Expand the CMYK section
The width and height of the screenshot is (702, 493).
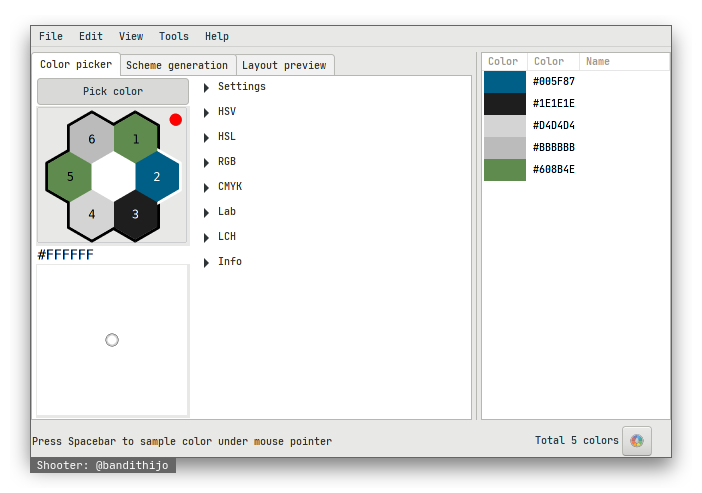pyautogui.click(x=229, y=187)
